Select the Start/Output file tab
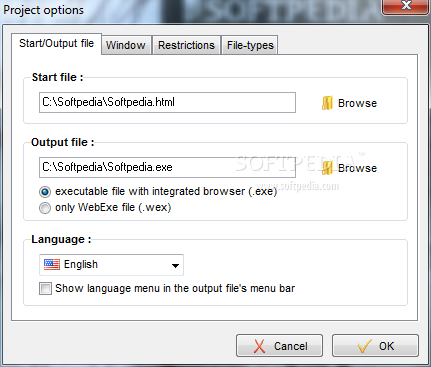Image resolution: width=431 pixels, height=367 pixels. pos(56,43)
